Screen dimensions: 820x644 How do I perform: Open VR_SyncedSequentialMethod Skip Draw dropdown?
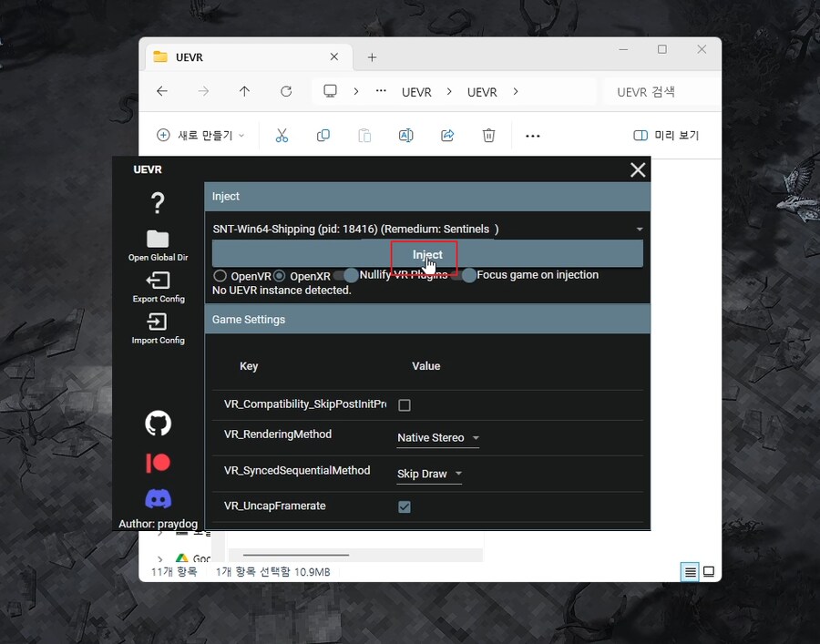430,474
